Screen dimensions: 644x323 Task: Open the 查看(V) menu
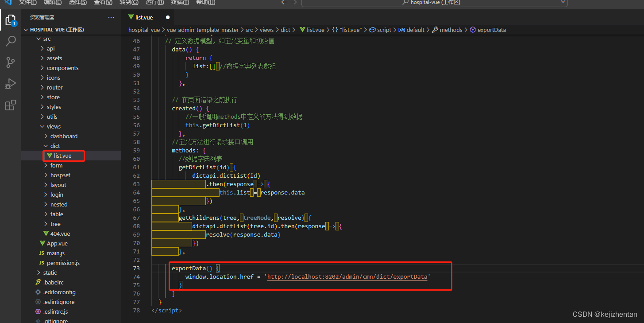[103, 2]
